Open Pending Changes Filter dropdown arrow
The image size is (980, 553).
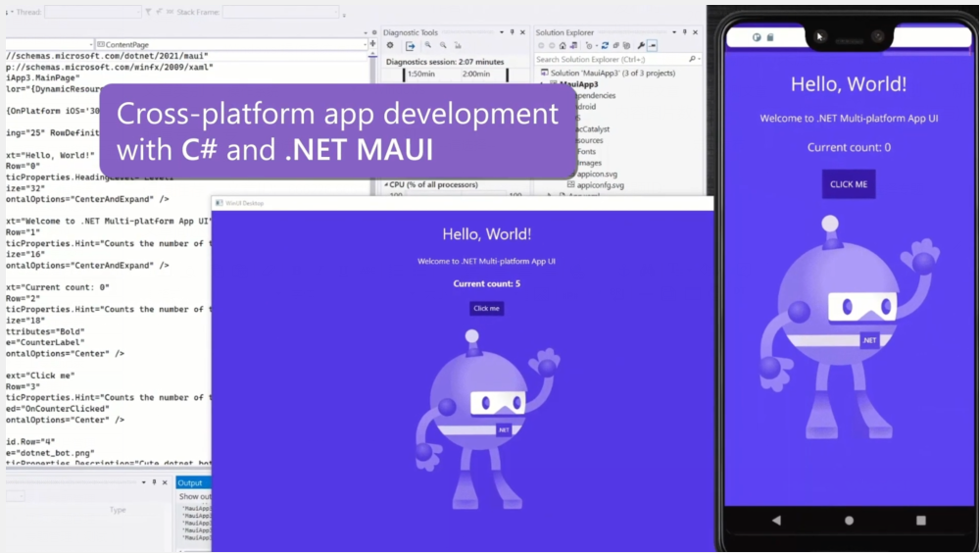[596, 46]
